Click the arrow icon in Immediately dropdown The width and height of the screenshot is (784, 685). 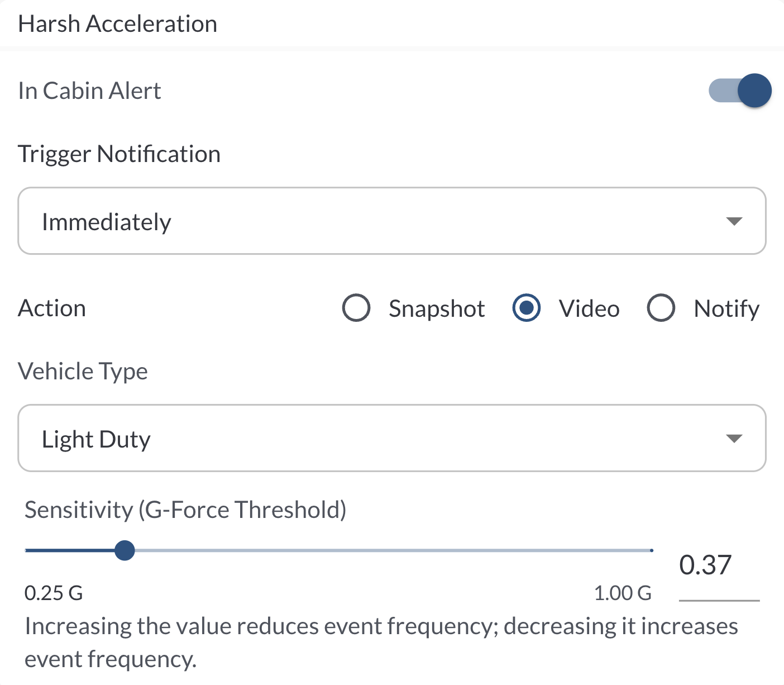[734, 221]
